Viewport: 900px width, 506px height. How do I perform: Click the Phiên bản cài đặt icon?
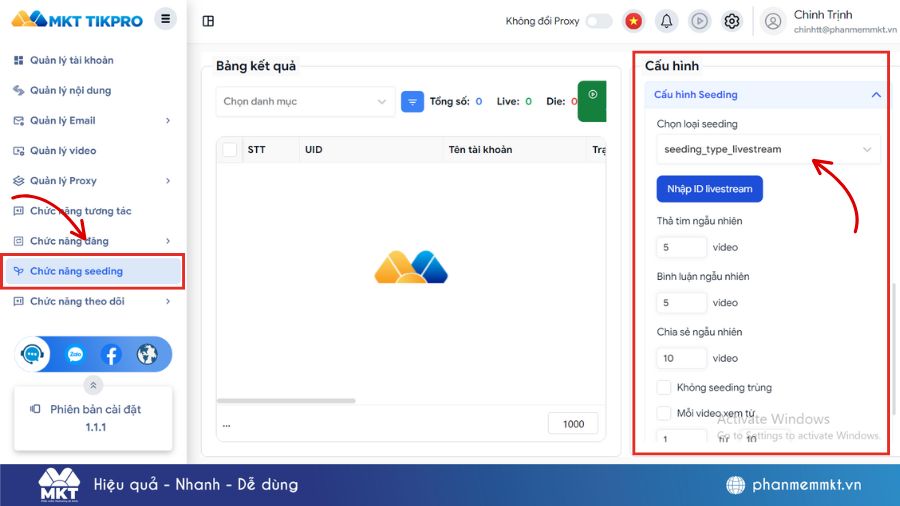[x=35, y=409]
